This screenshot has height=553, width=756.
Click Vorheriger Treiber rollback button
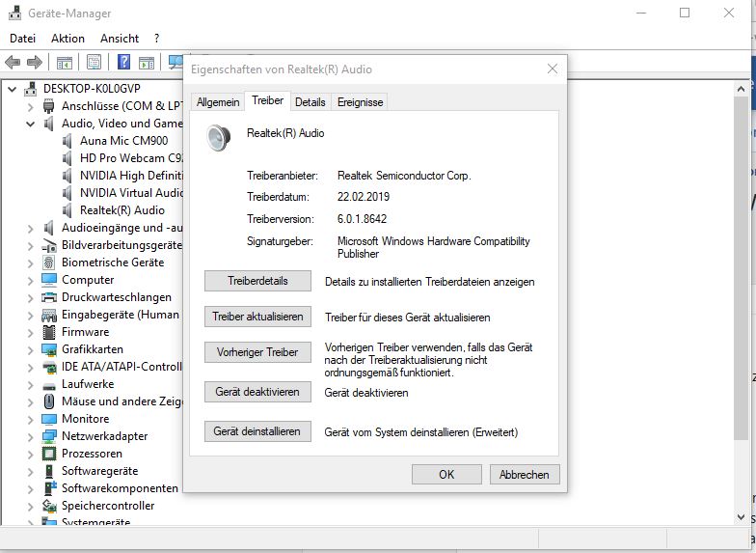[x=257, y=352]
